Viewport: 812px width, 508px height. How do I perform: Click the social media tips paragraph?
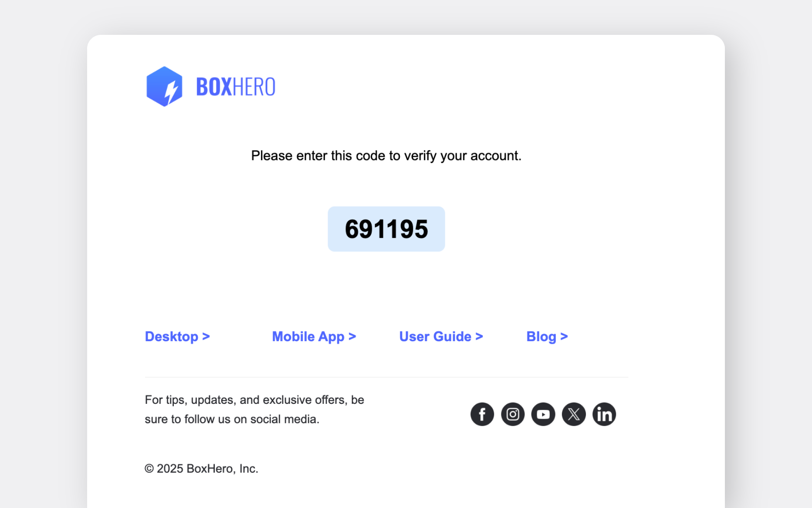point(254,409)
